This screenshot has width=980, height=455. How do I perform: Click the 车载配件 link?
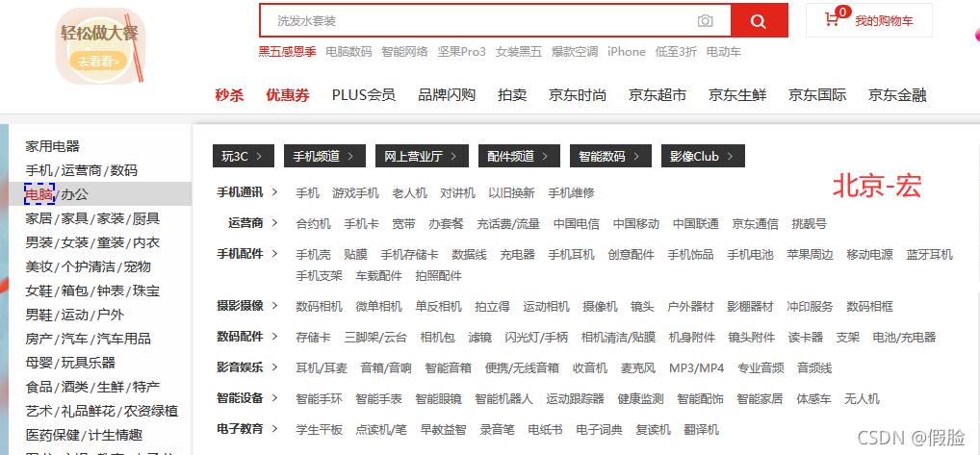[378, 276]
